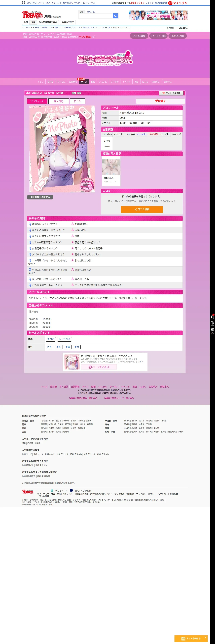Click the 携帯URL転送 button
The image size is (215, 644).
coord(177,36)
